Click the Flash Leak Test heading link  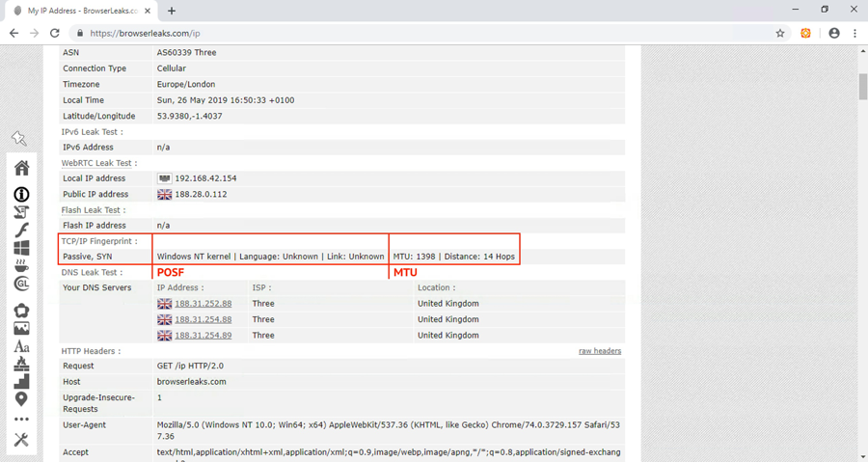tap(91, 209)
